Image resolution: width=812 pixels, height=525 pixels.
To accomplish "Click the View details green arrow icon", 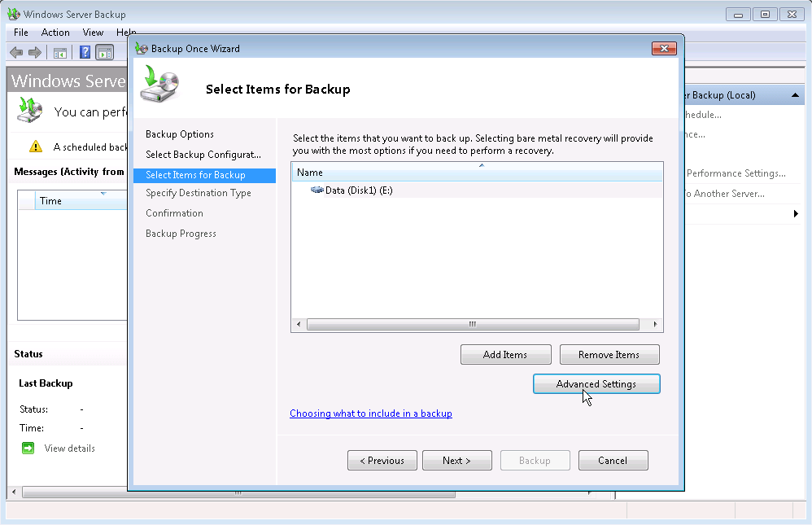I will click(x=27, y=448).
